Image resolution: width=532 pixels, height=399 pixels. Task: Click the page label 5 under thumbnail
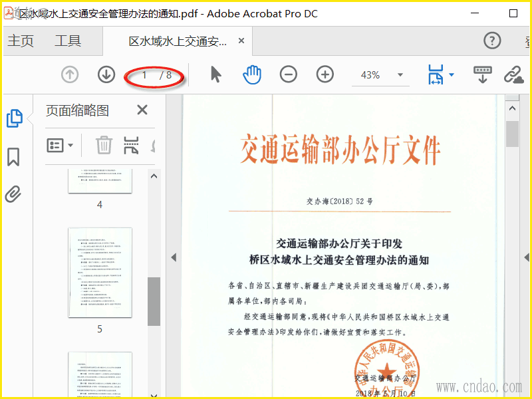pos(99,329)
